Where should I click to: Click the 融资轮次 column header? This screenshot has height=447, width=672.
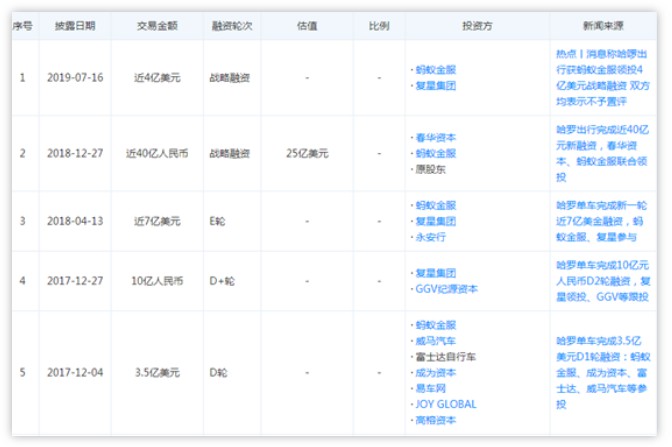[x=232, y=26]
